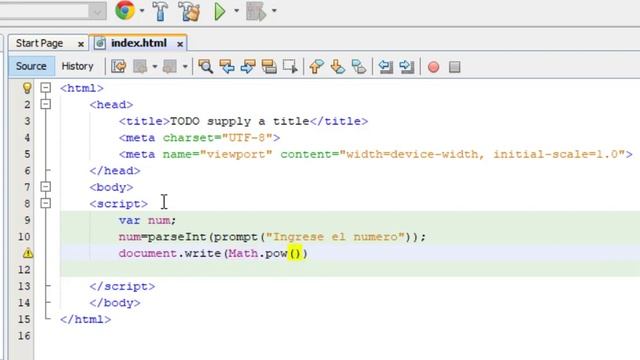640x360 pixels.
Task: Toggle Rectangular Selection icon
Action: [290, 67]
